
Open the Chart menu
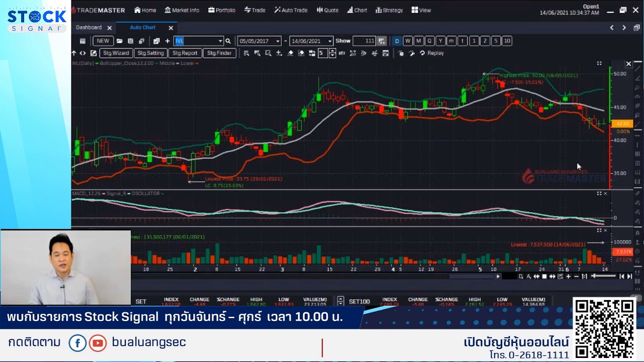pyautogui.click(x=357, y=10)
